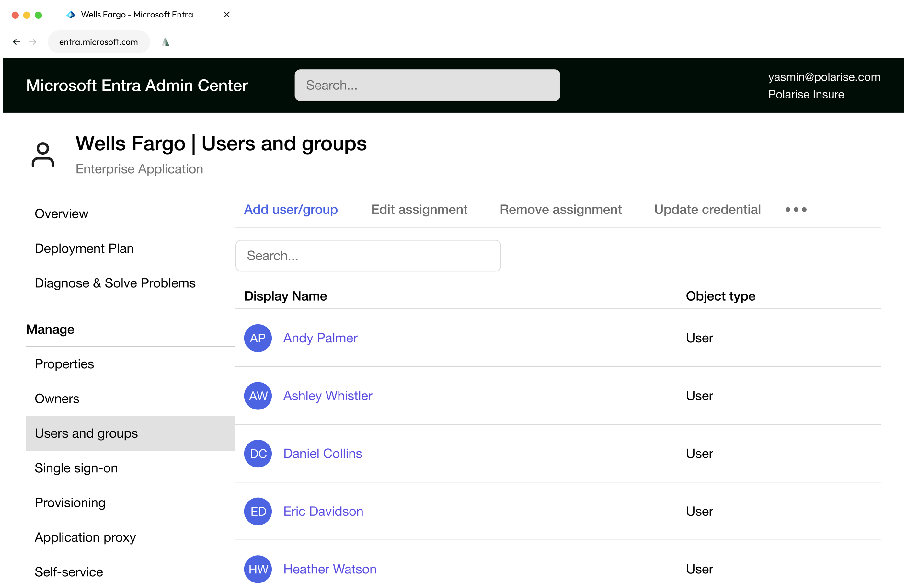Open Self-service in sidebar
Image resolution: width=907 pixels, height=588 pixels.
[69, 572]
